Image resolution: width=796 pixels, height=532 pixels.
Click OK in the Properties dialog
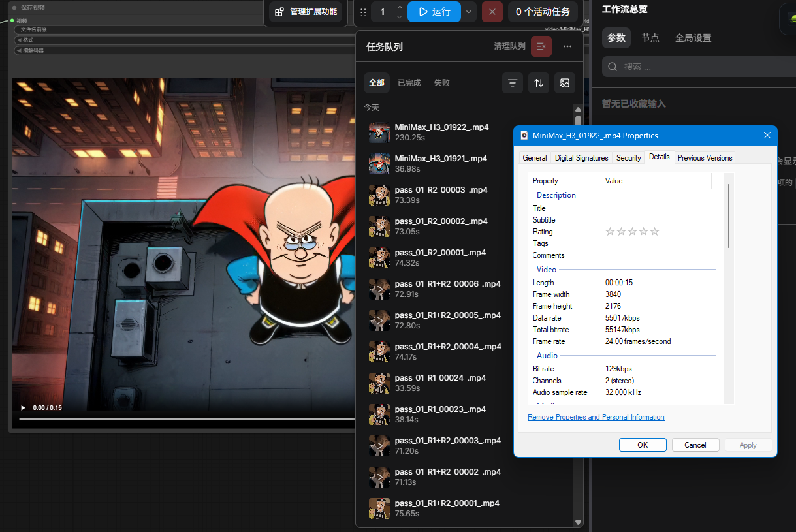point(643,445)
